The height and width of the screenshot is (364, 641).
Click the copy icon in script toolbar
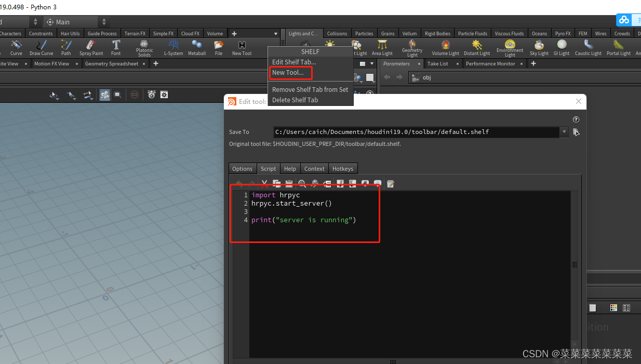[x=277, y=183]
